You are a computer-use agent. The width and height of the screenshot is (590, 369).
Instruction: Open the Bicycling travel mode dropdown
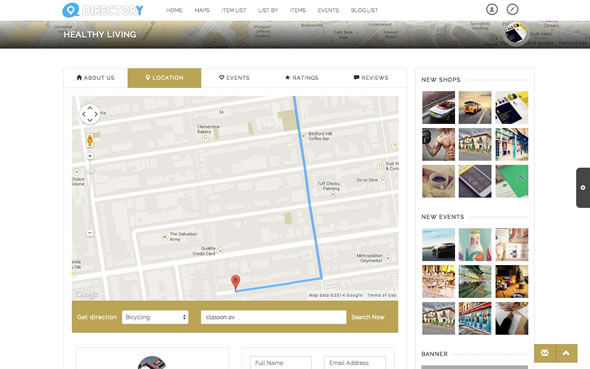[x=155, y=317]
